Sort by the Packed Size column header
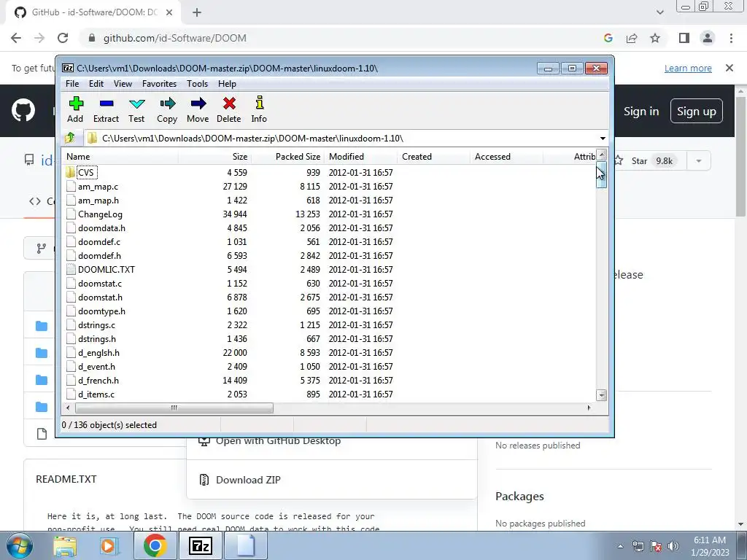The height and width of the screenshot is (560, 747). tap(287, 157)
